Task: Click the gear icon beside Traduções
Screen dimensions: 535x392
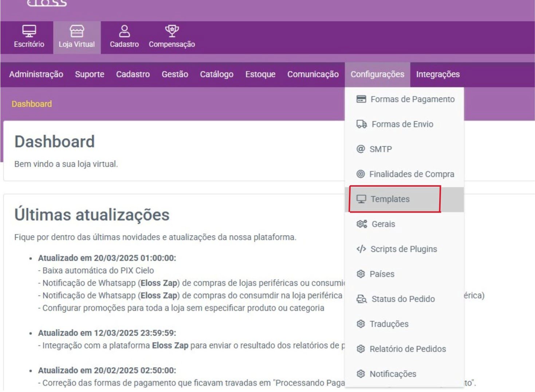Action: tap(361, 324)
